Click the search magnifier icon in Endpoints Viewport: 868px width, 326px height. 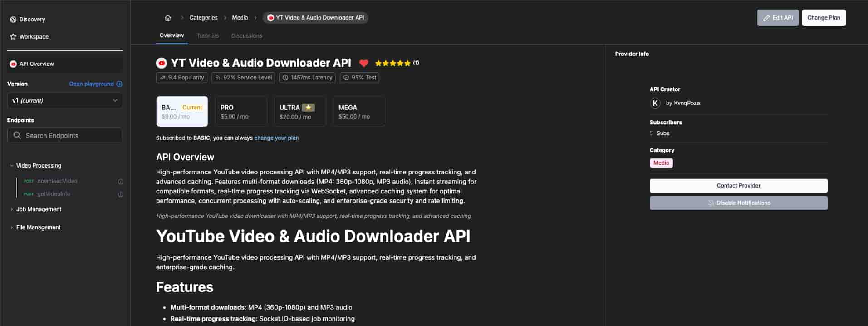[x=17, y=135]
